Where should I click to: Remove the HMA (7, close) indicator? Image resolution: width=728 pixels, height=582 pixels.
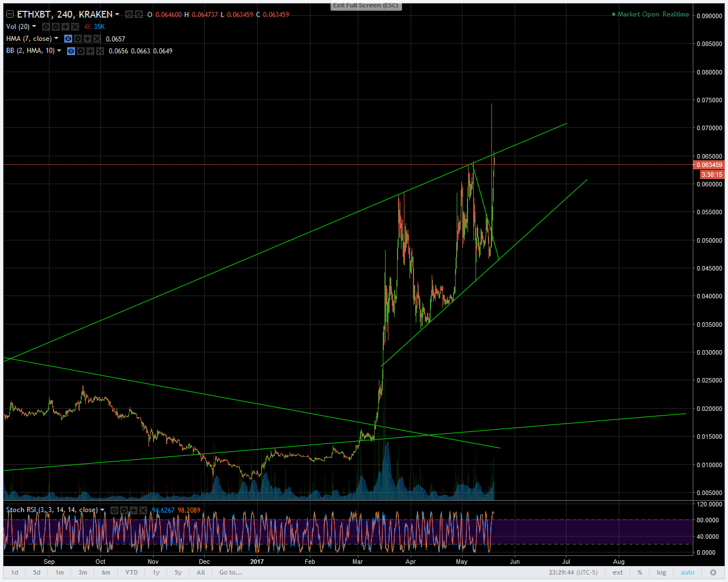point(97,39)
